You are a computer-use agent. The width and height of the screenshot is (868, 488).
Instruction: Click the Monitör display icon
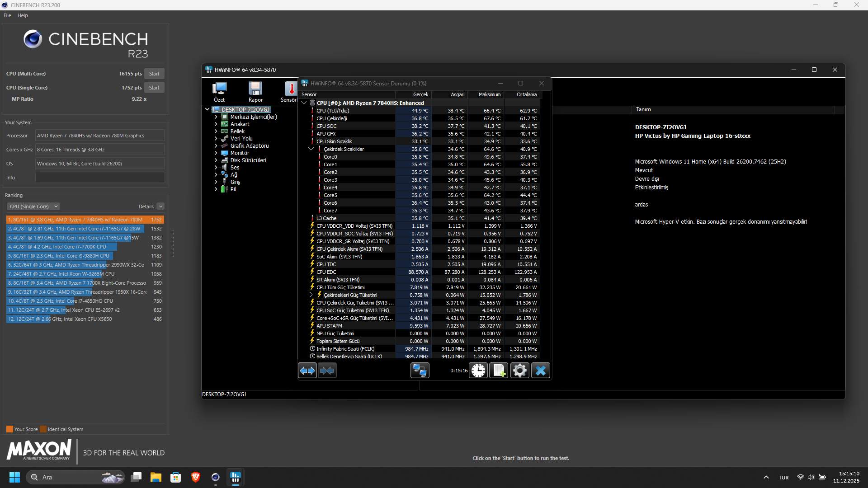(x=225, y=153)
